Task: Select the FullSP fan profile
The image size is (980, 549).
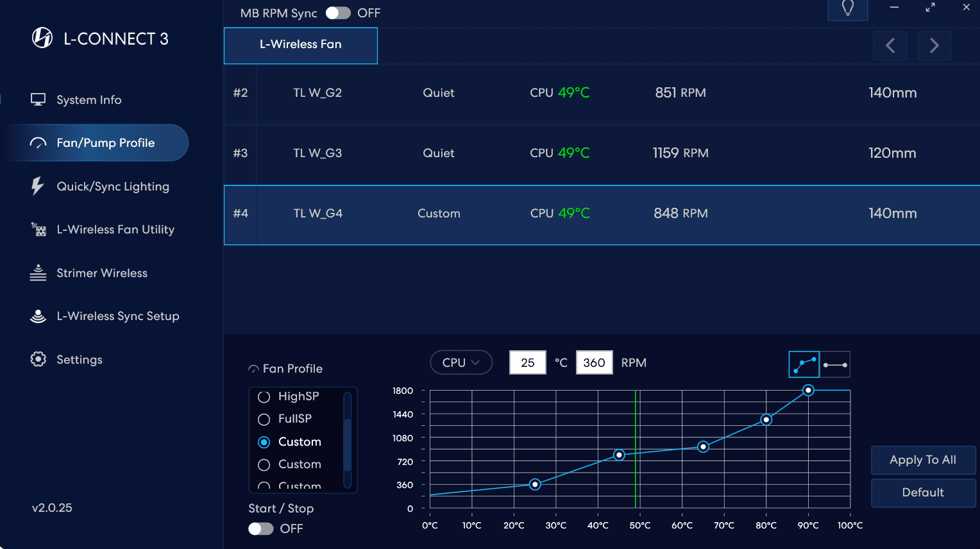Action: tap(285, 419)
